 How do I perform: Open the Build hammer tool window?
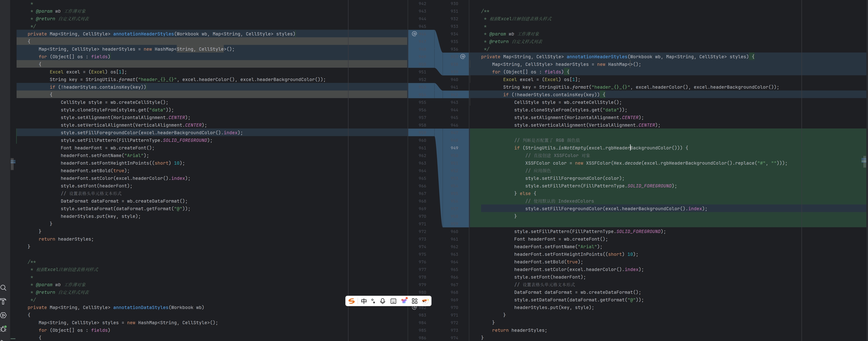(3, 301)
